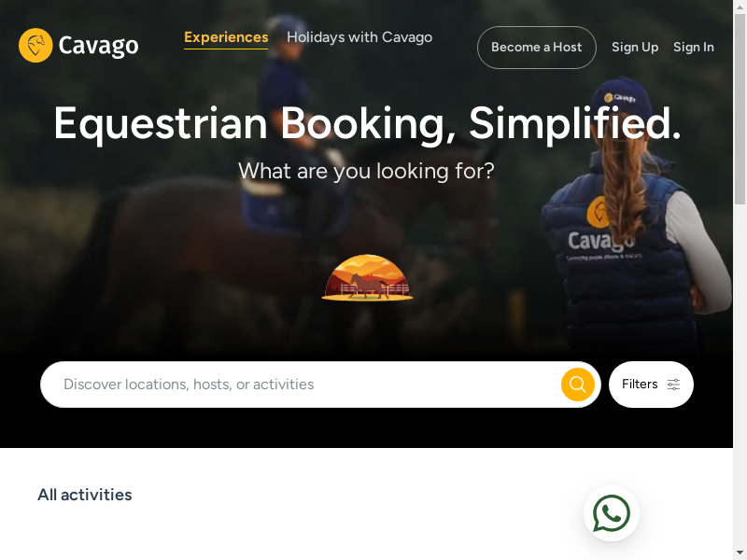Viewport: 747px width, 560px height.
Task: Open the Filters button
Action: click(651, 385)
